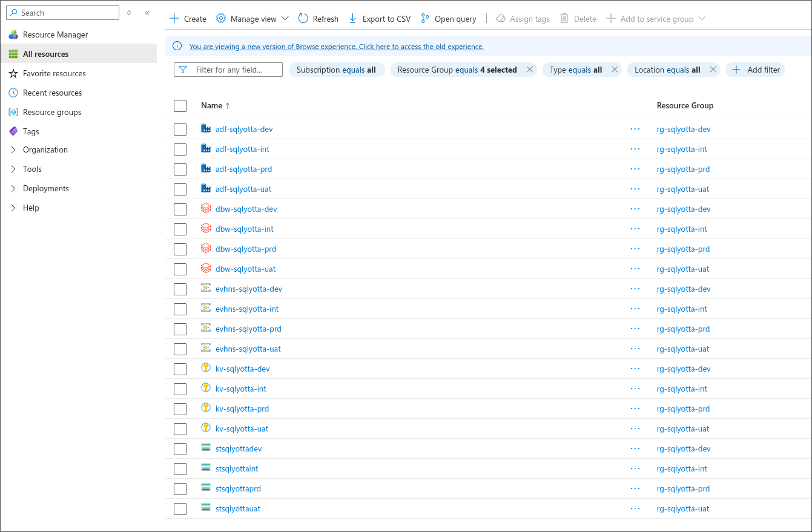
Task: Tick the checkbox for dbw-sqlyotta-int
Action: coord(180,229)
